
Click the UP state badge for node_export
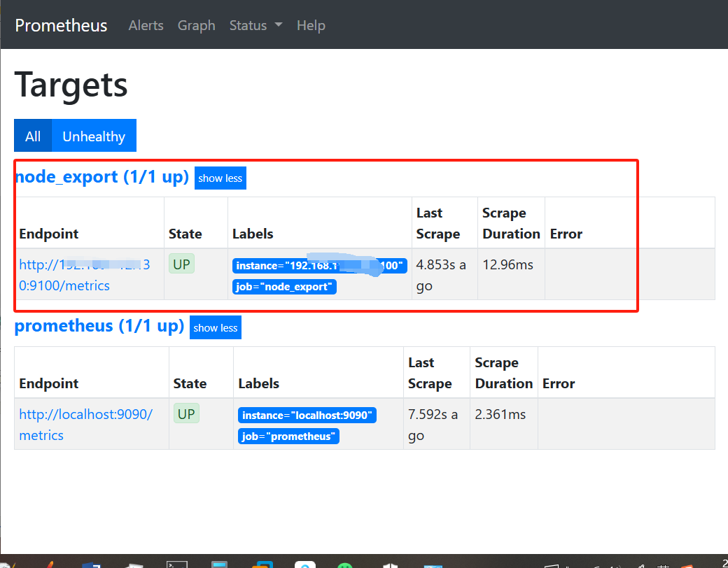[x=181, y=264]
